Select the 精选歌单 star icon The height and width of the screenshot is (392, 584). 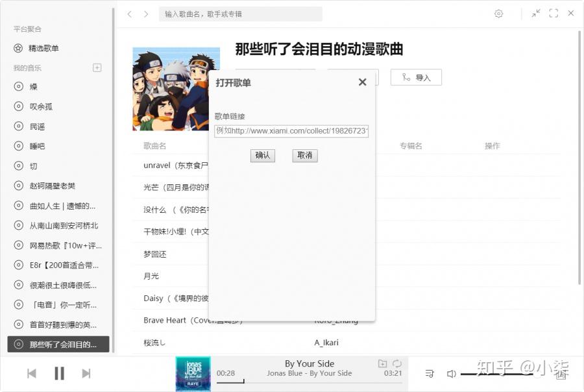click(x=16, y=48)
